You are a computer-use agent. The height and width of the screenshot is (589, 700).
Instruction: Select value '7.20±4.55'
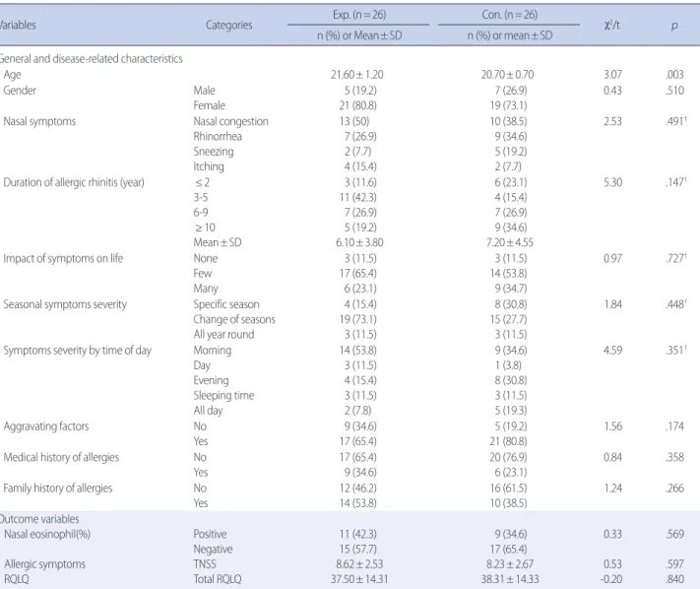coord(510,242)
